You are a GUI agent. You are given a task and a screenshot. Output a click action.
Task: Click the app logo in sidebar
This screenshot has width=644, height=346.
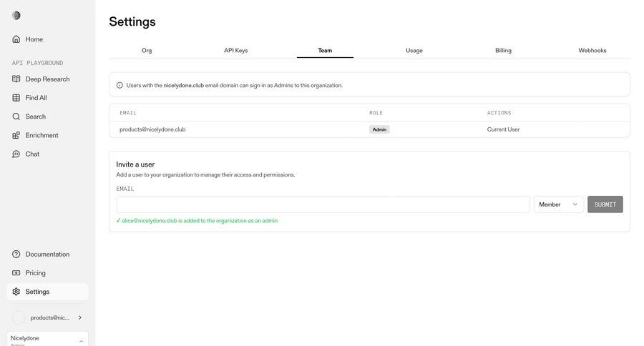(x=16, y=15)
